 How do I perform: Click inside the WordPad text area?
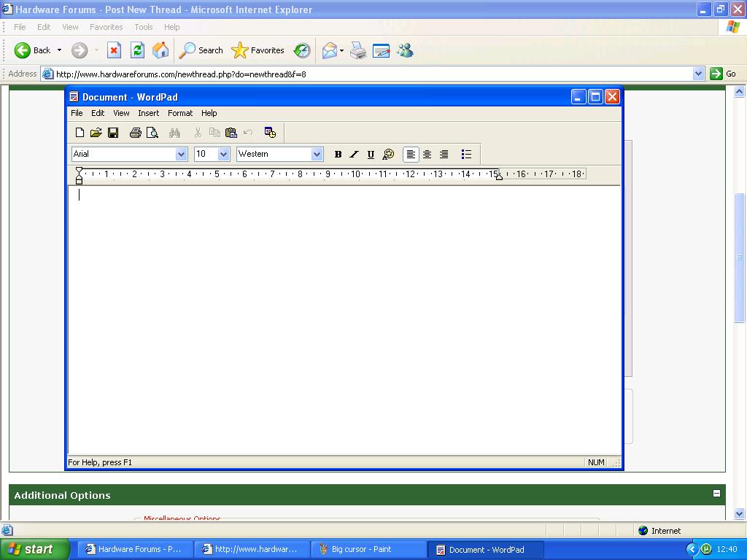[x=344, y=320]
